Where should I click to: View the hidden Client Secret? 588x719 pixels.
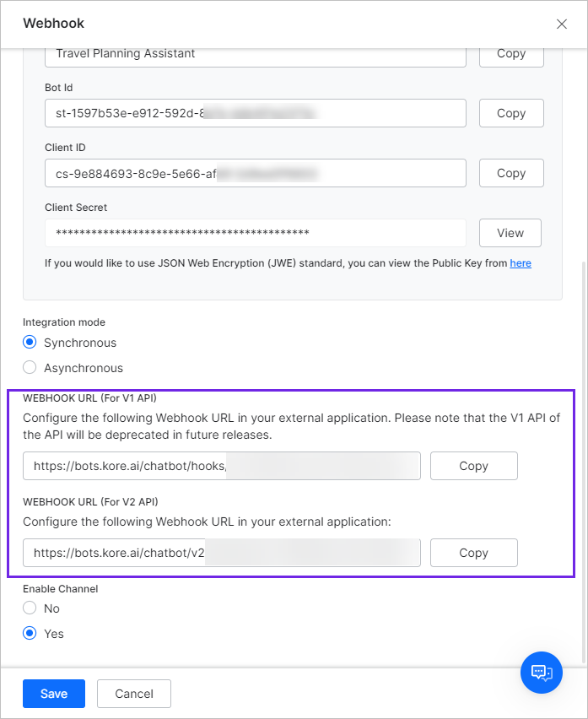point(510,233)
